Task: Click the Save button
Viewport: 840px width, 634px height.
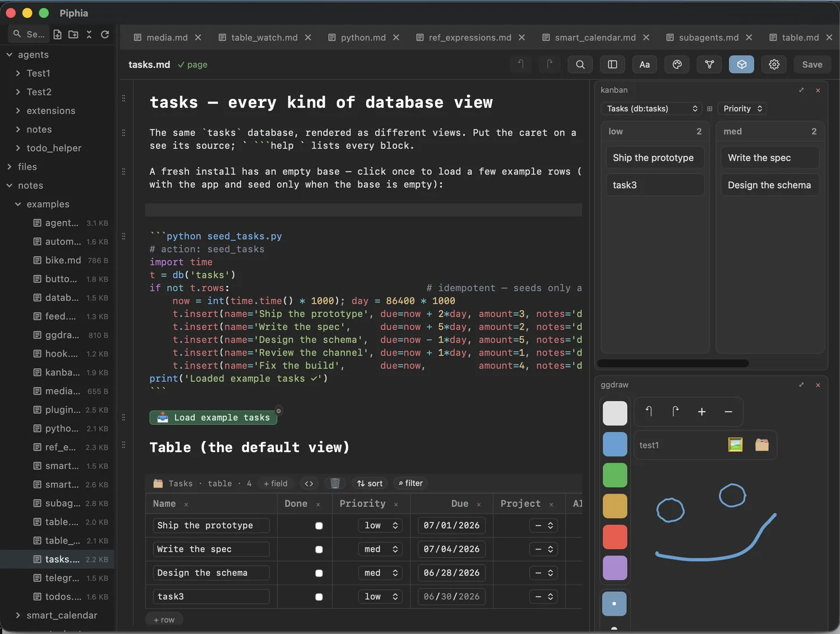Action: point(812,64)
